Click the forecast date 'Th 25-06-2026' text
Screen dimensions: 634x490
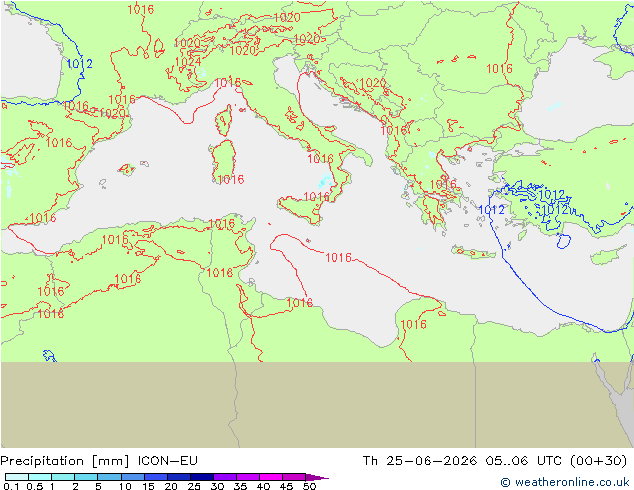(x=420, y=461)
